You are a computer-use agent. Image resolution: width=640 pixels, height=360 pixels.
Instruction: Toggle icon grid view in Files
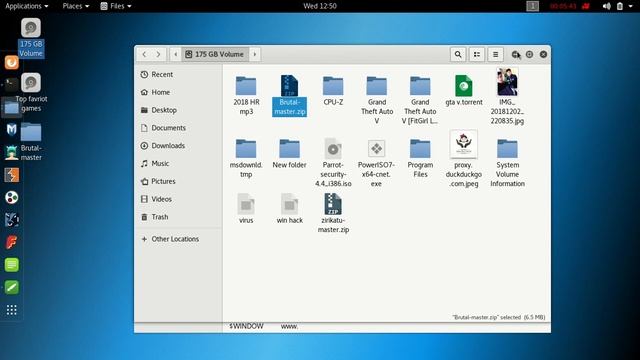[x=477, y=54]
